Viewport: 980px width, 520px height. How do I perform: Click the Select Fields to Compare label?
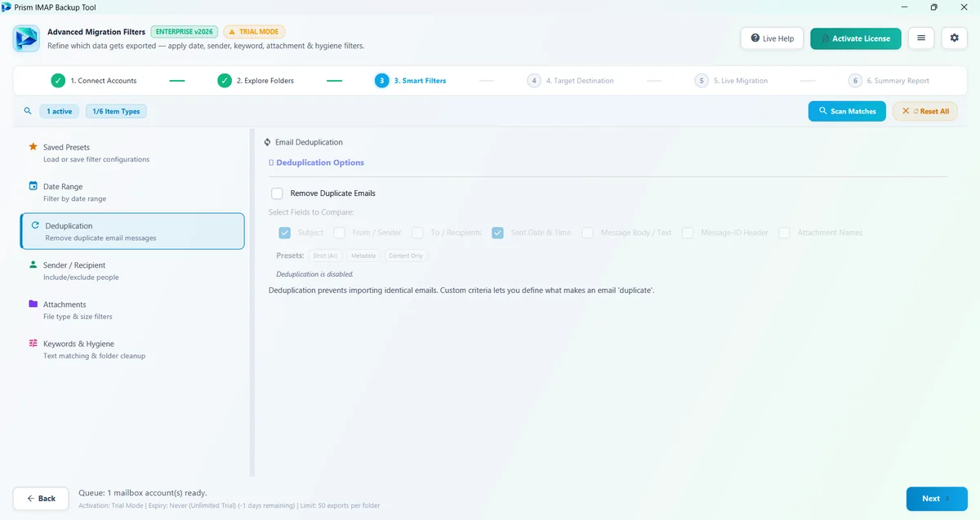(x=311, y=212)
